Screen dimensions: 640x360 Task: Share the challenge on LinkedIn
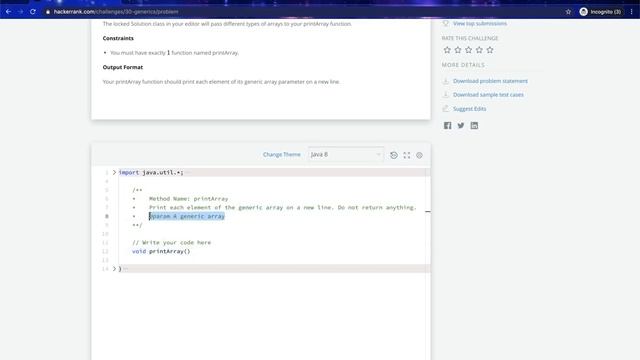click(x=474, y=125)
